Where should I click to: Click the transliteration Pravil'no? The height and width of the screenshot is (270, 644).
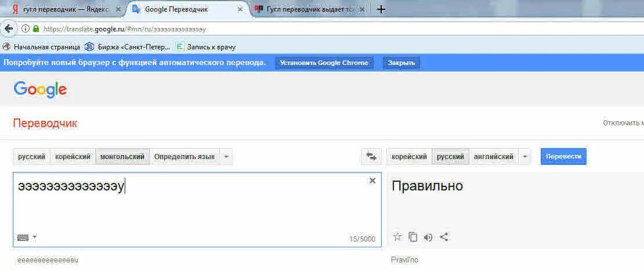[404, 260]
